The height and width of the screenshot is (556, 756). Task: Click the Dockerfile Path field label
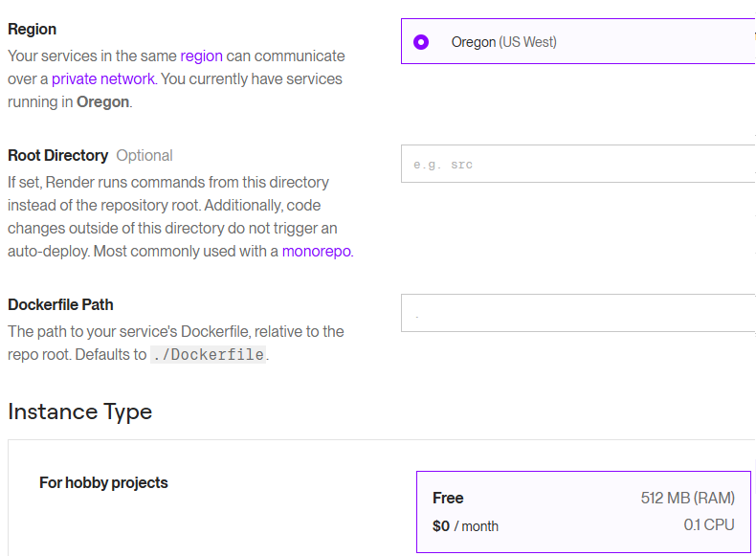[60, 305]
